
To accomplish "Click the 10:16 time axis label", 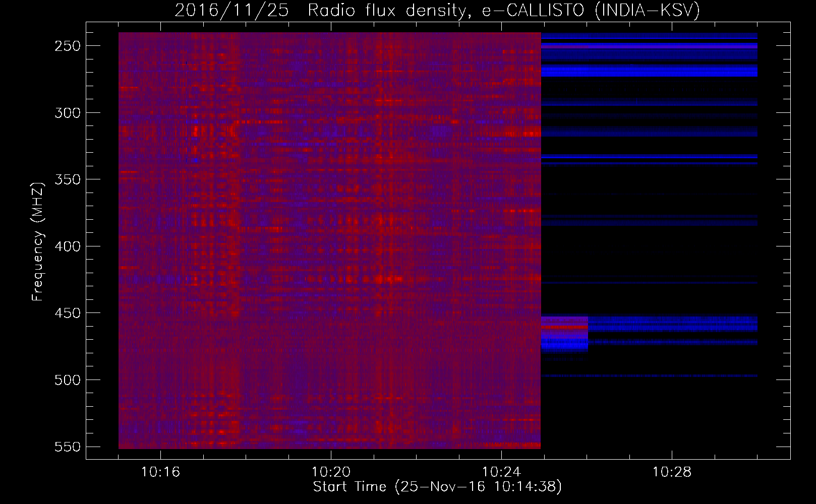I will coord(160,472).
